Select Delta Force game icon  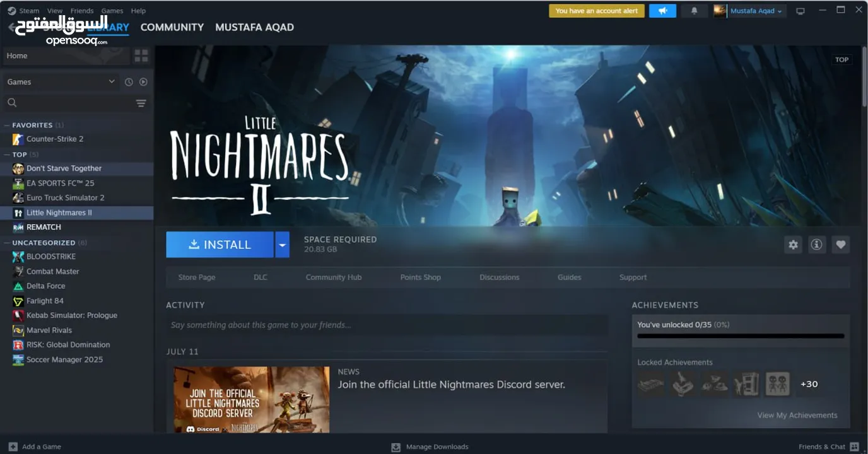[18, 286]
